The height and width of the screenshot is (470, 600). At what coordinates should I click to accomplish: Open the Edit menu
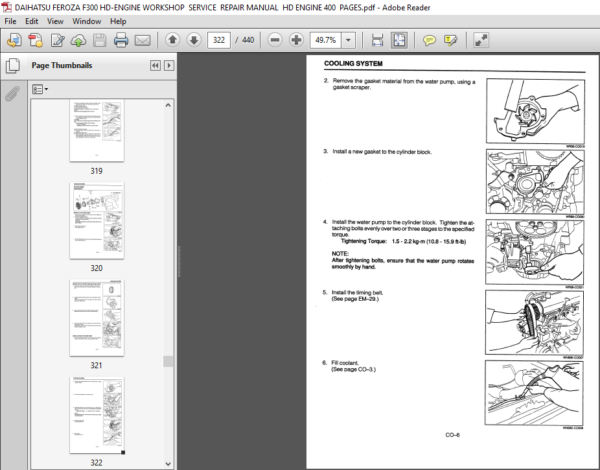pos(32,21)
